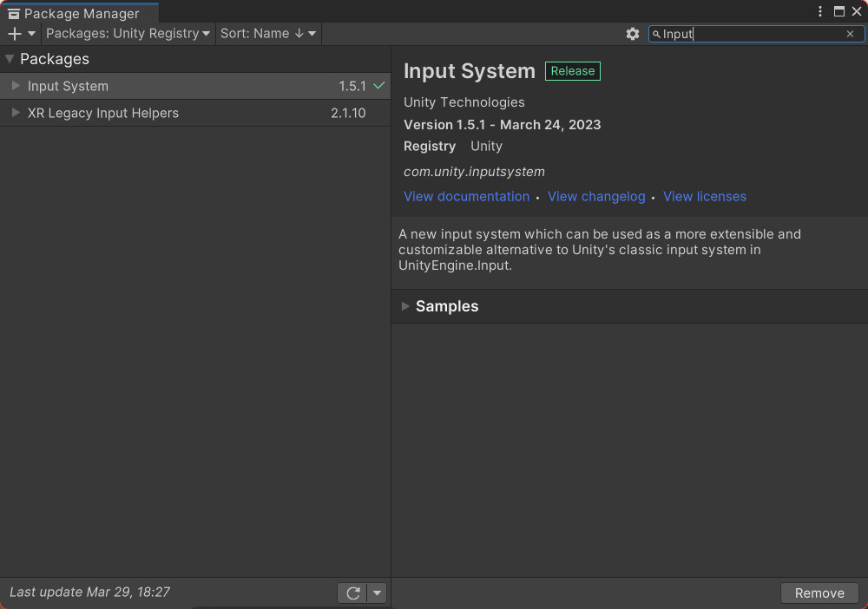This screenshot has width=868, height=609.
Task: Click the Unity Technologies author text
Action: click(464, 102)
